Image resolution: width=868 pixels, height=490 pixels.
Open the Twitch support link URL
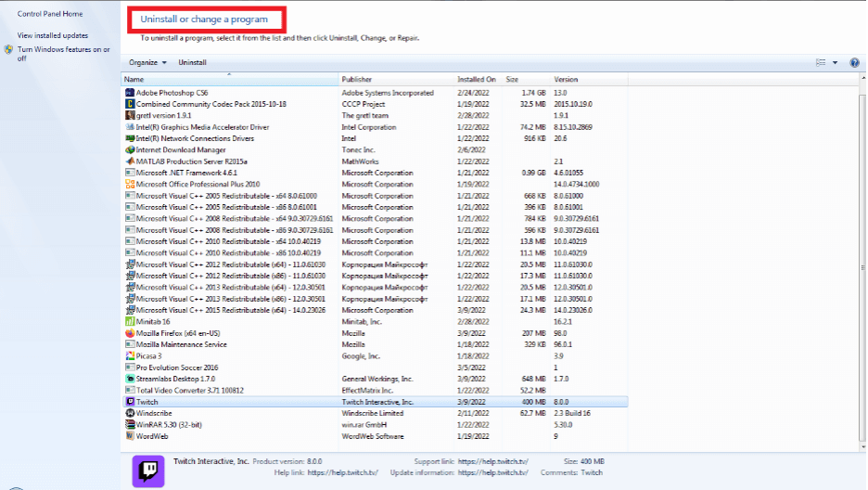tap(492, 461)
